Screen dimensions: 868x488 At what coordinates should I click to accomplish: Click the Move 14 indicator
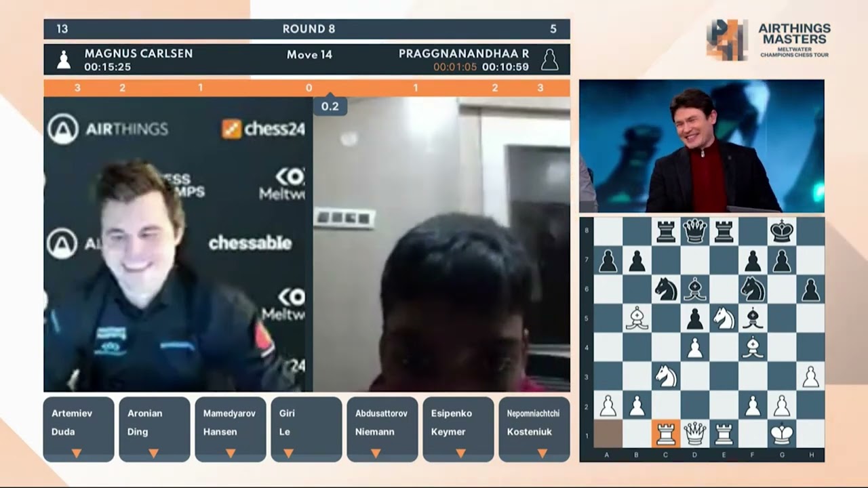click(x=309, y=54)
